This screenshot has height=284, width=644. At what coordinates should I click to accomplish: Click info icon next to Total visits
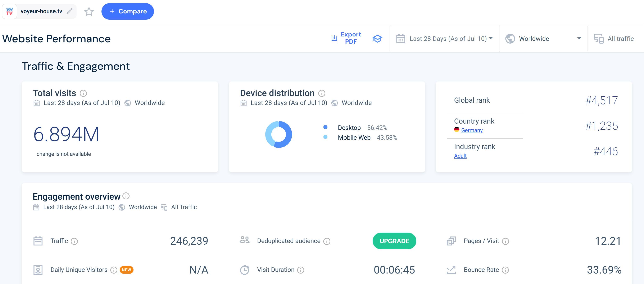pyautogui.click(x=83, y=93)
